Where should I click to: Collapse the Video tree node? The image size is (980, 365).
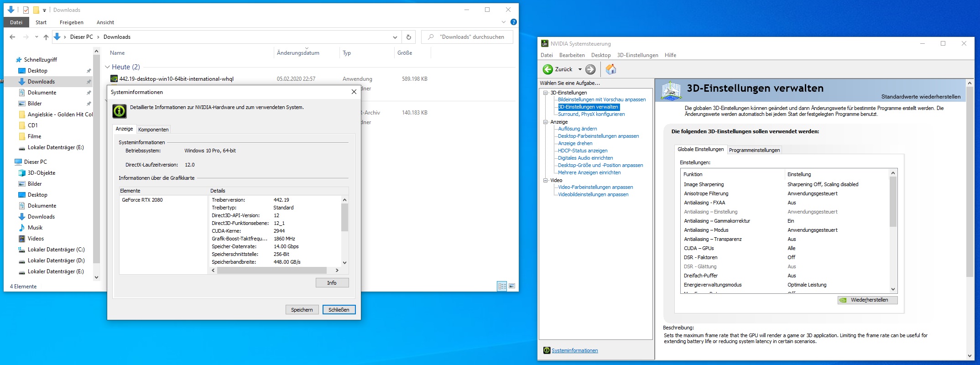(545, 180)
